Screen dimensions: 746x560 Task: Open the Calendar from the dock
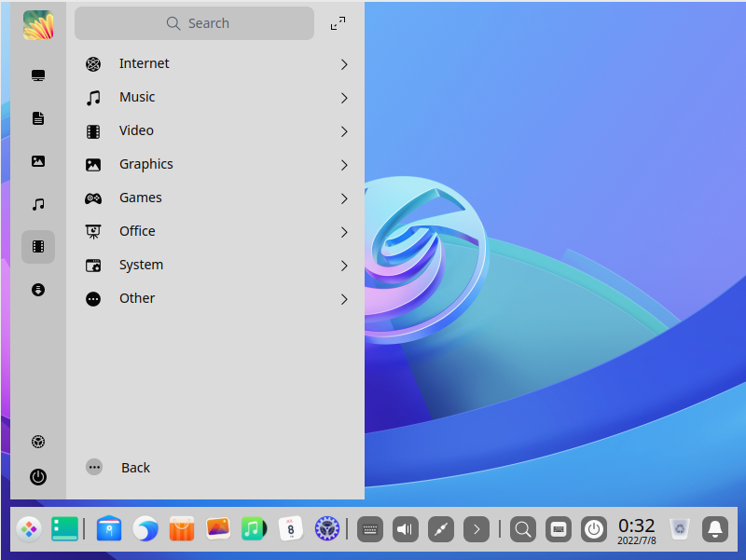pyautogui.click(x=290, y=528)
